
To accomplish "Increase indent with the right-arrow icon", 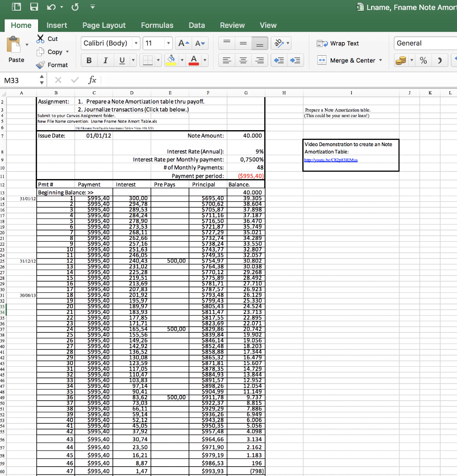I will pyautogui.click(x=295, y=60).
